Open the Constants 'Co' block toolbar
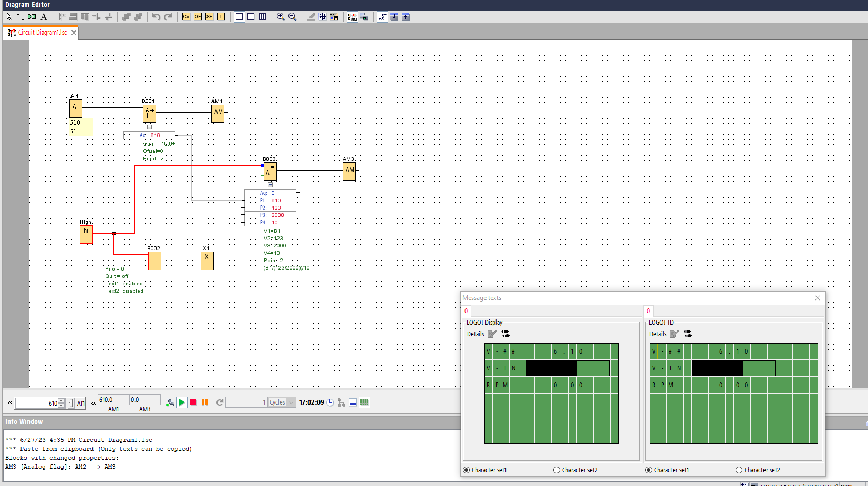 (186, 17)
